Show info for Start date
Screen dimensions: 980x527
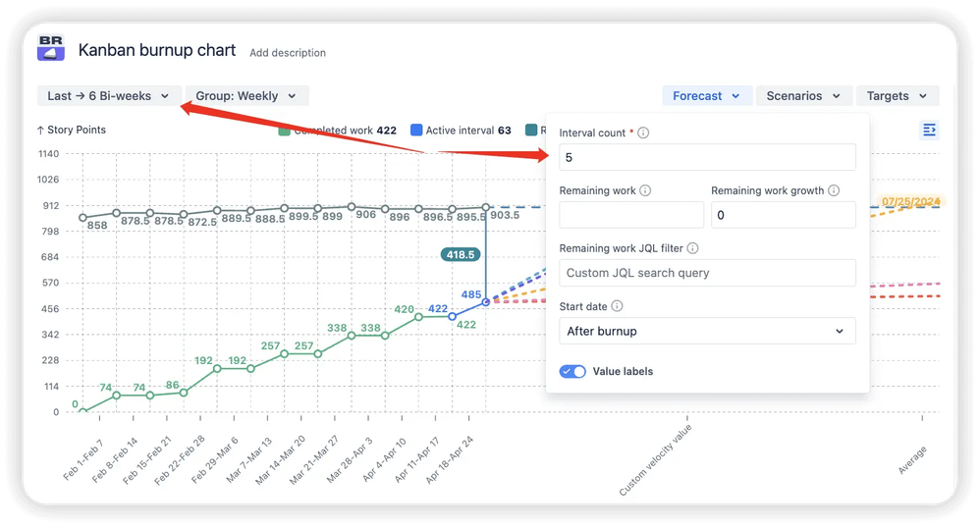pyautogui.click(x=617, y=306)
